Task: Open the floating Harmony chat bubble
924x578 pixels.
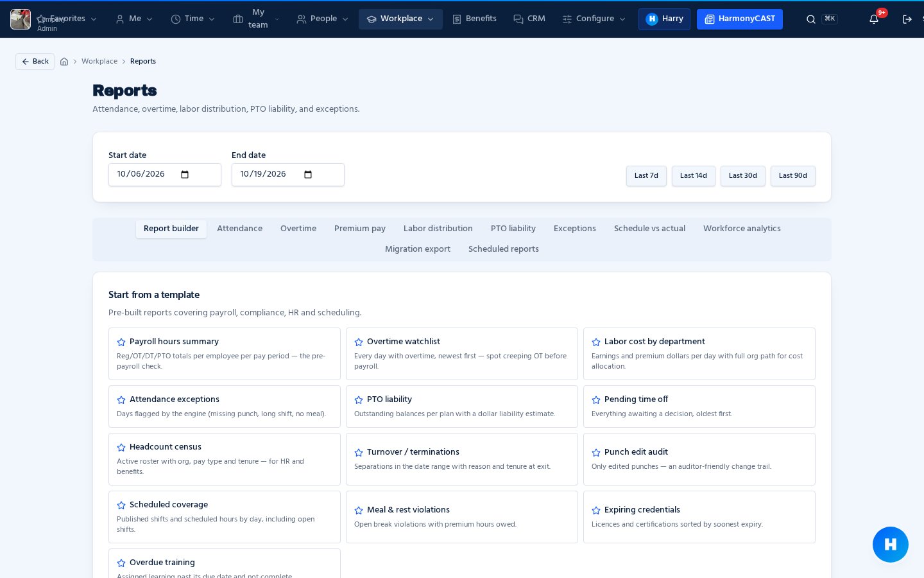Action: (891, 545)
